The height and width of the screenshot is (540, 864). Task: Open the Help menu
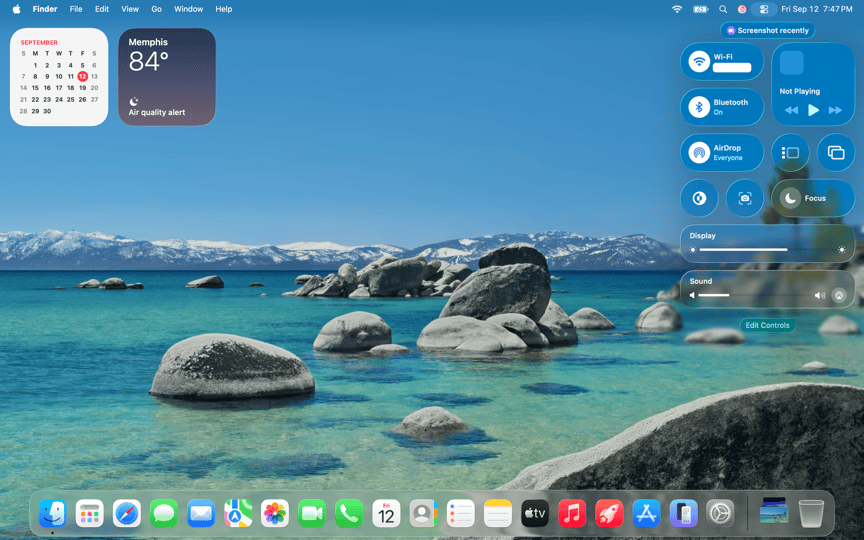pos(224,9)
